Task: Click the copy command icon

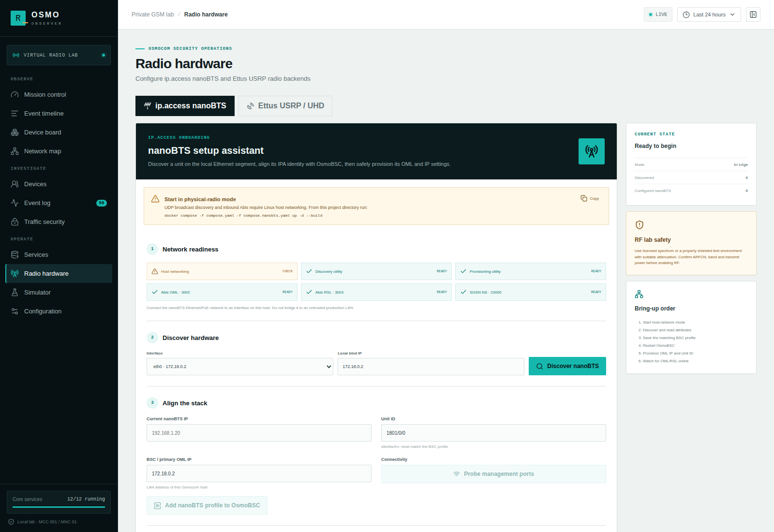Action: click(x=584, y=198)
